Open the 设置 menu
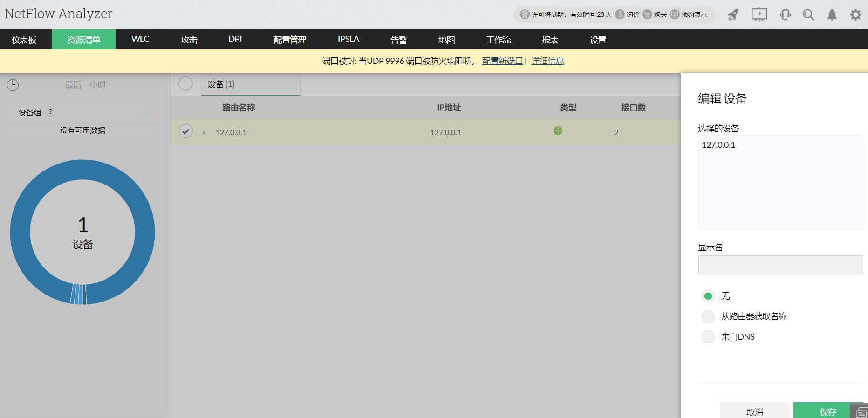The height and width of the screenshot is (418, 868). [x=598, y=40]
